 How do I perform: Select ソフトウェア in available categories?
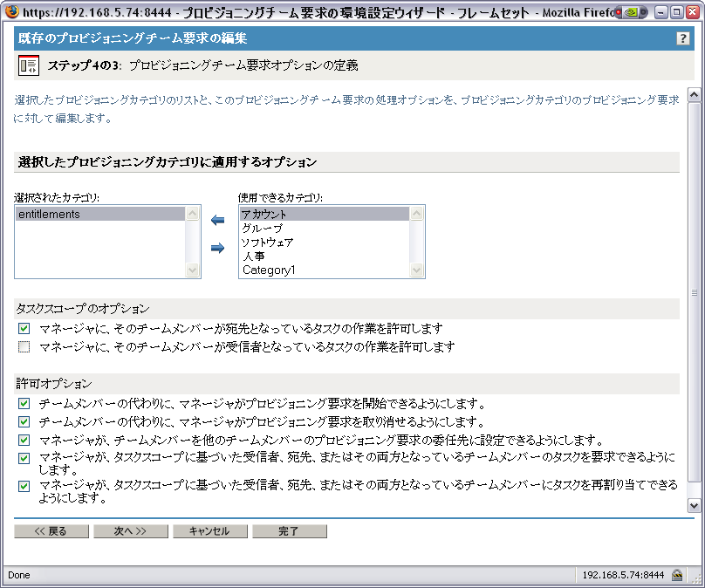(x=325, y=243)
